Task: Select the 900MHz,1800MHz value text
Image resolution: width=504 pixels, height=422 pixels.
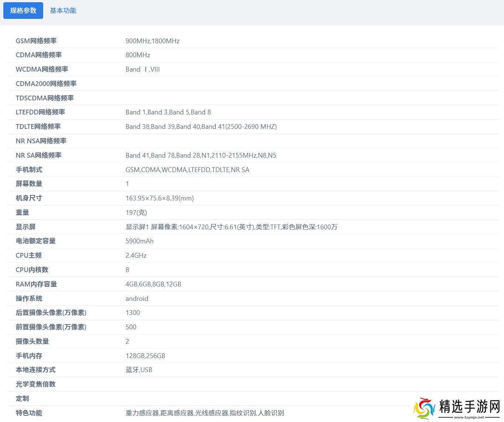Action: [152, 41]
